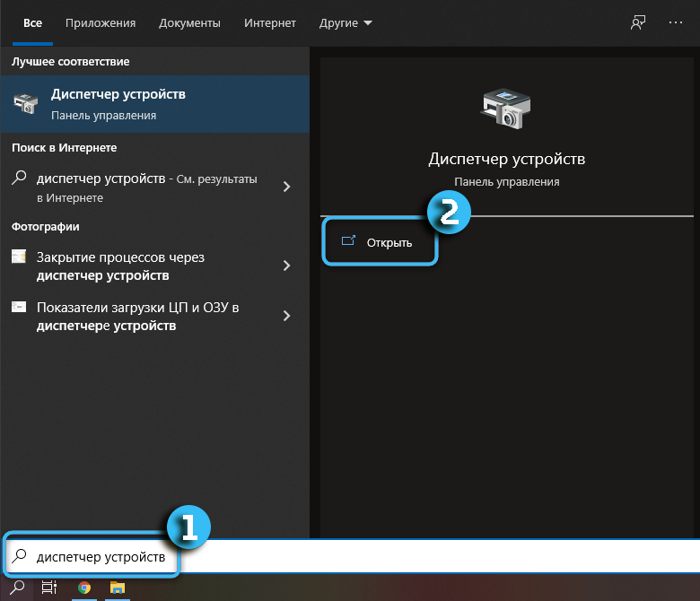This screenshot has width=700, height=601.
Task: Expand arrow next to Закрытие процессов result
Action: [287, 266]
